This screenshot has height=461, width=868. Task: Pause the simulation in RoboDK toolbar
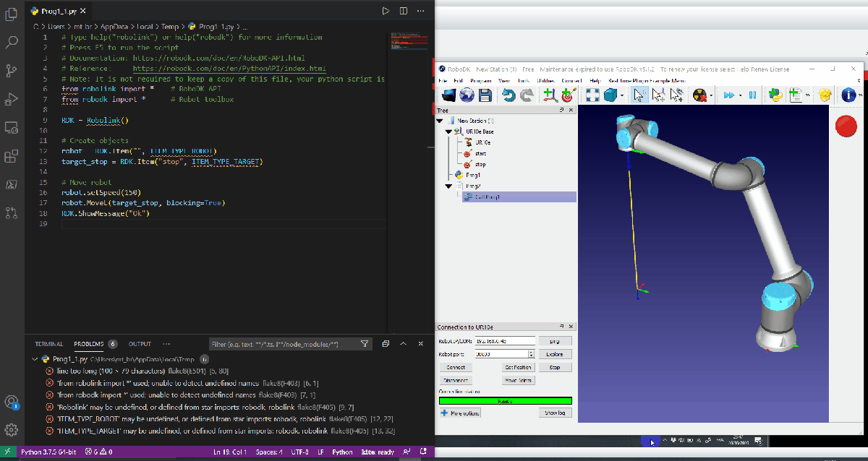click(x=752, y=95)
